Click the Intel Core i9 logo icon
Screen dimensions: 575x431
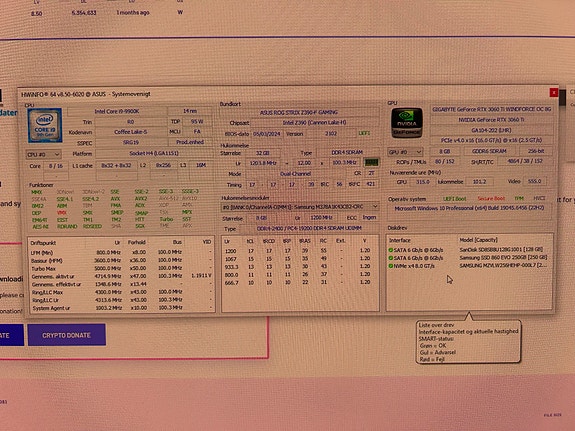coord(45,125)
